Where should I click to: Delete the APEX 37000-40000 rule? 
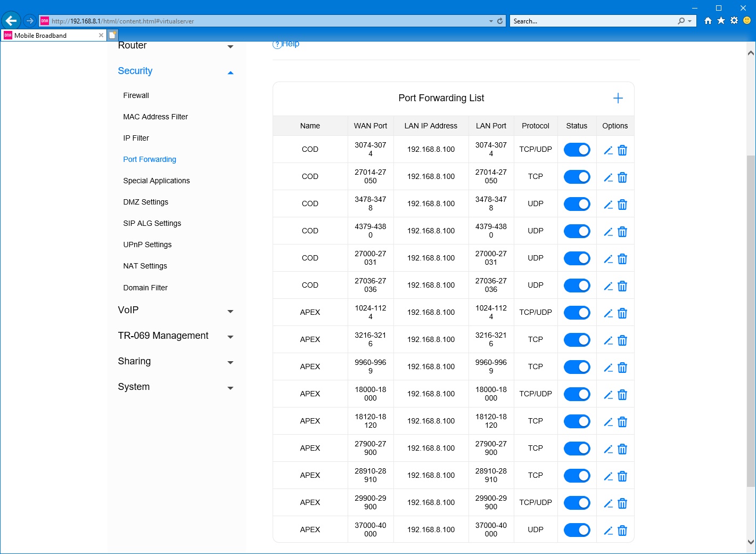(622, 531)
